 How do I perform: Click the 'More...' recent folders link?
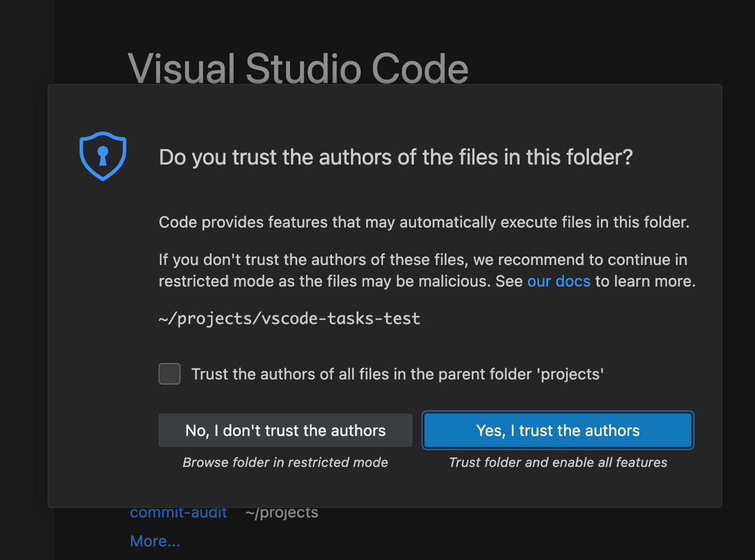(x=155, y=541)
